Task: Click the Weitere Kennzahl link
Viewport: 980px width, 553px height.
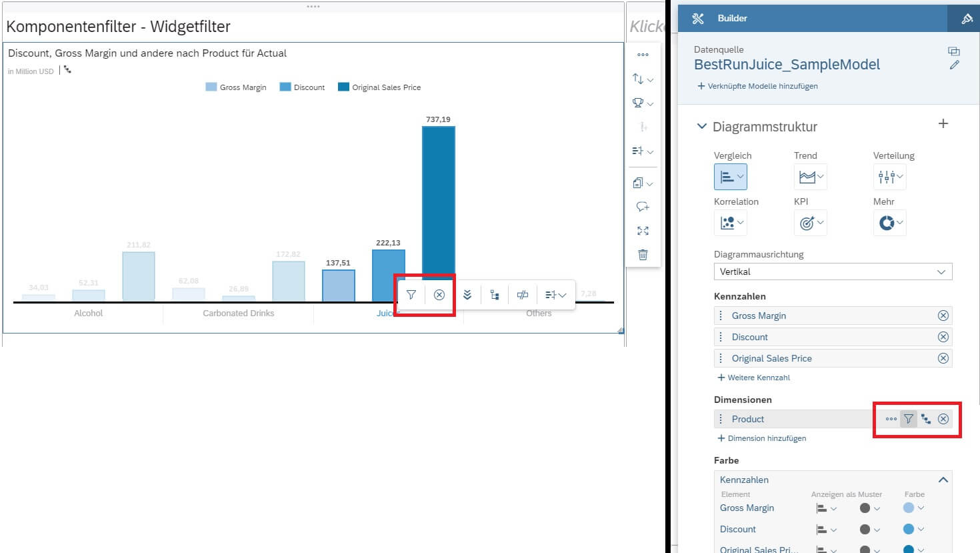Action: coord(753,378)
